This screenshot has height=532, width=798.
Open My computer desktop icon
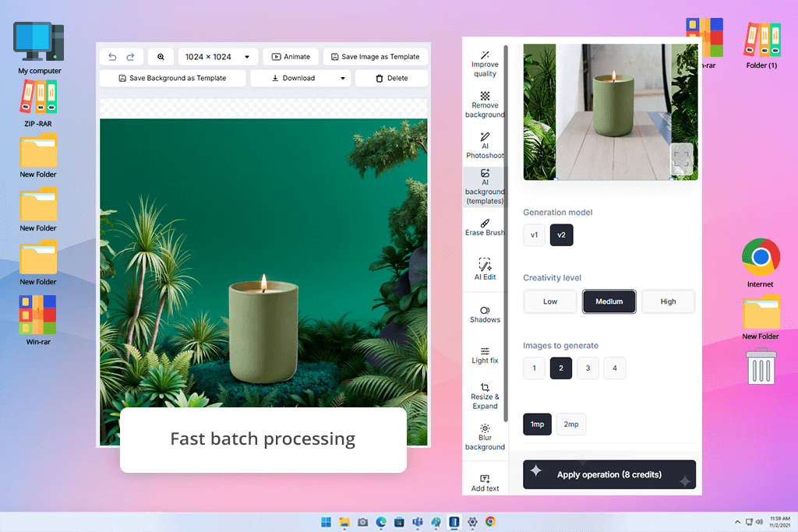39,48
